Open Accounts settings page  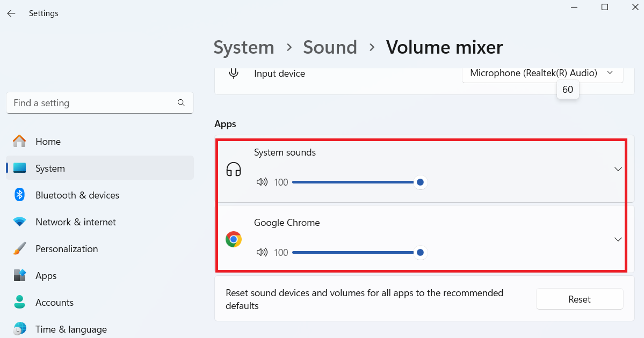pos(100,302)
